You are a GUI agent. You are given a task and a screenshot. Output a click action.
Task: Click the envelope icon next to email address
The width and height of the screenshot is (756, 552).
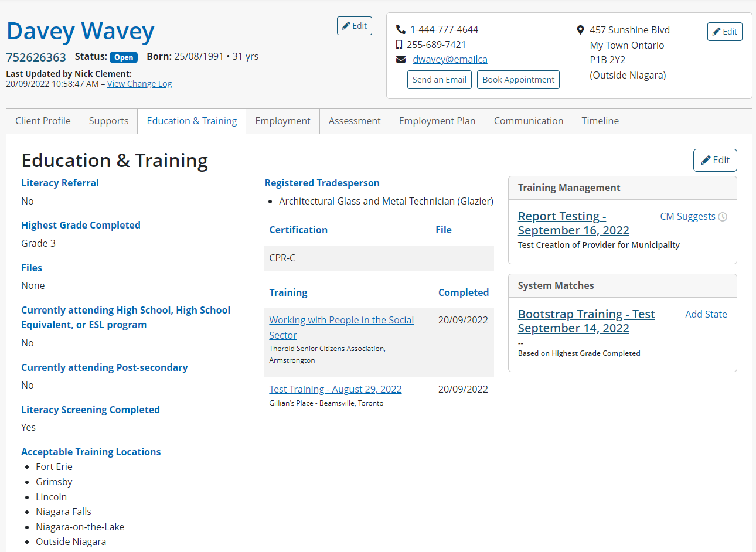point(401,59)
